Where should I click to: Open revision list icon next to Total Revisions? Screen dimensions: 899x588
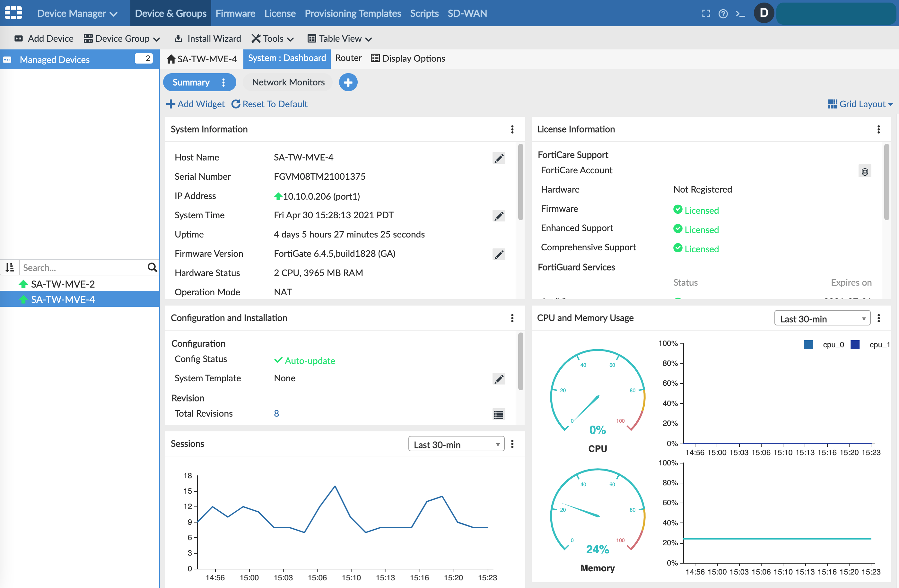499,414
